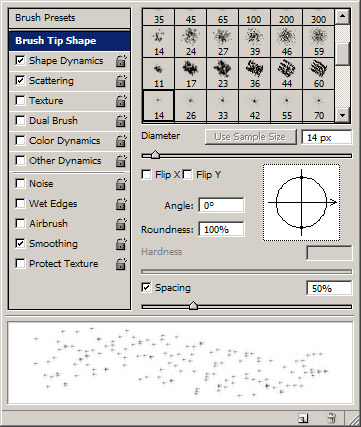The width and height of the screenshot is (361, 427).
Task: Select the chalk brush tip sized 17
Action: [x=191, y=74]
